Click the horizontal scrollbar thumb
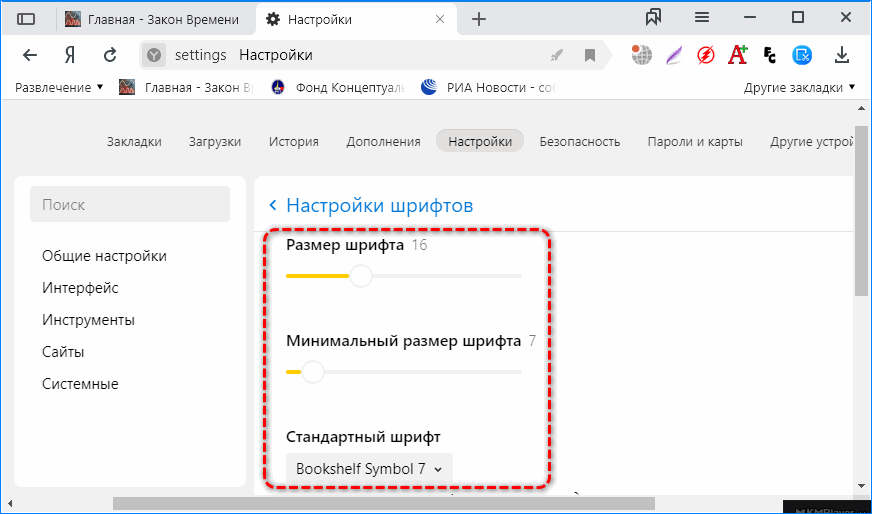Viewport: 872px width, 514px height. (384, 503)
